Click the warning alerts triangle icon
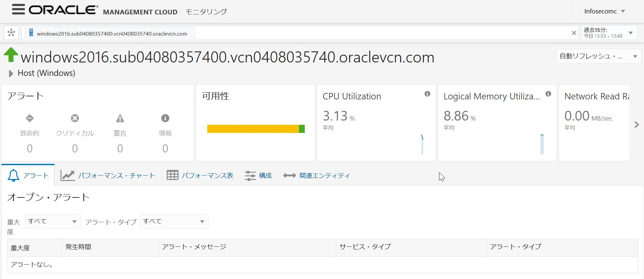This screenshot has height=279, width=644. (x=120, y=118)
